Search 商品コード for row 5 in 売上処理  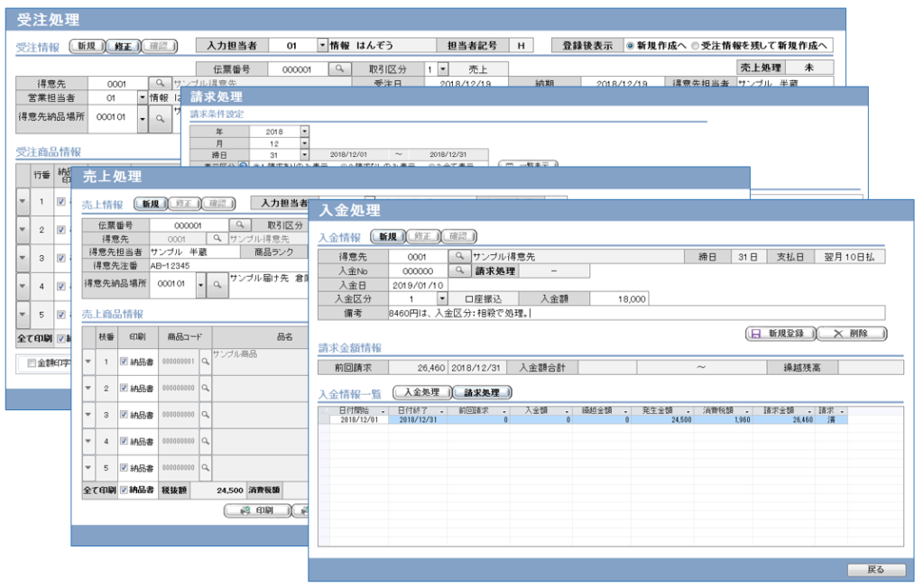[206, 468]
